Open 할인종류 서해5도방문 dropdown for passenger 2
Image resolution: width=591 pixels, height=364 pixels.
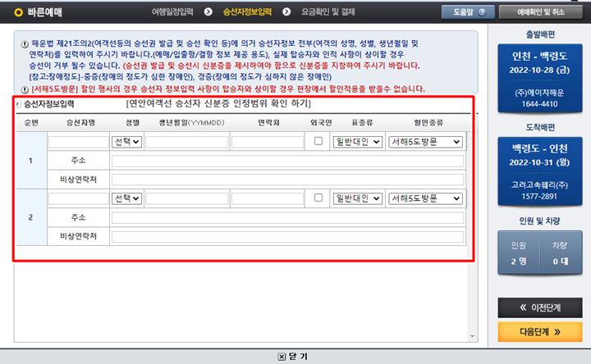425,198
